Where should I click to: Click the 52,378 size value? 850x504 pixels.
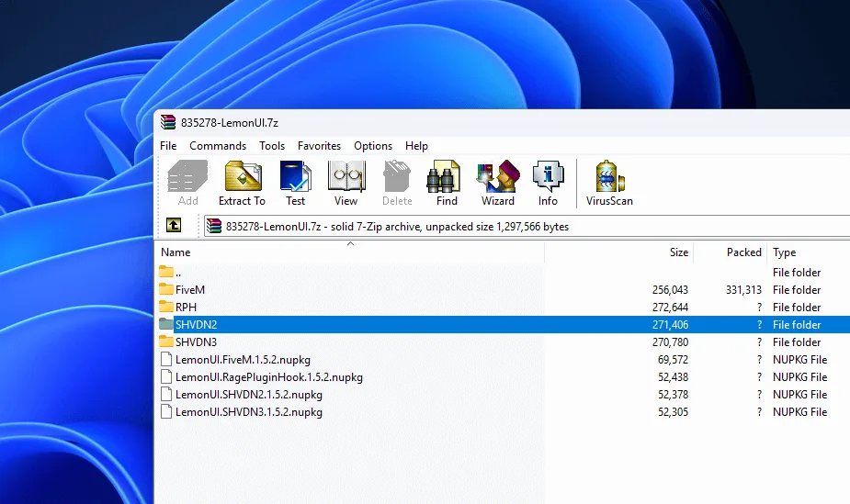coord(673,394)
